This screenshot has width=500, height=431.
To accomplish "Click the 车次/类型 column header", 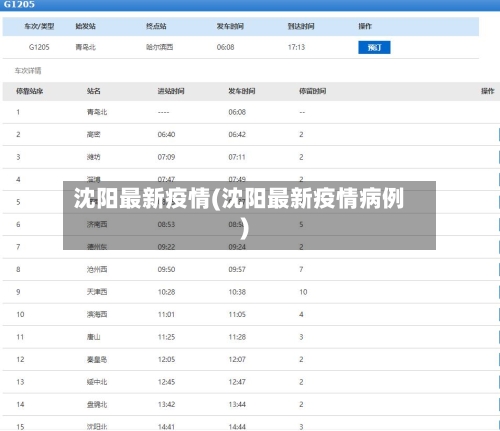I will tap(39, 26).
